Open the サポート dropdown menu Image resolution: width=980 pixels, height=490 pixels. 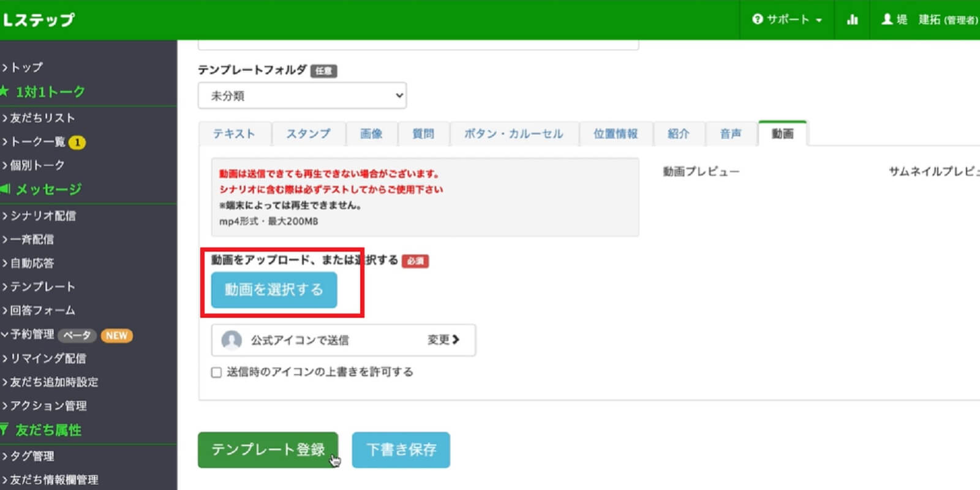click(x=787, y=20)
